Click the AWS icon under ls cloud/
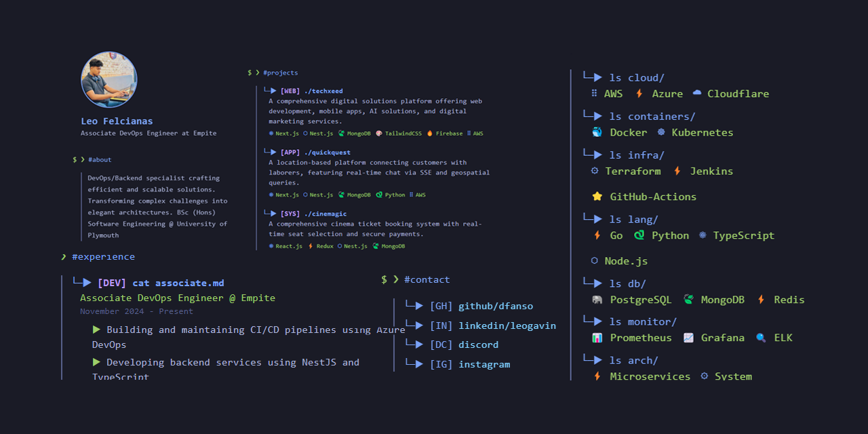The height and width of the screenshot is (434, 868). coord(595,94)
